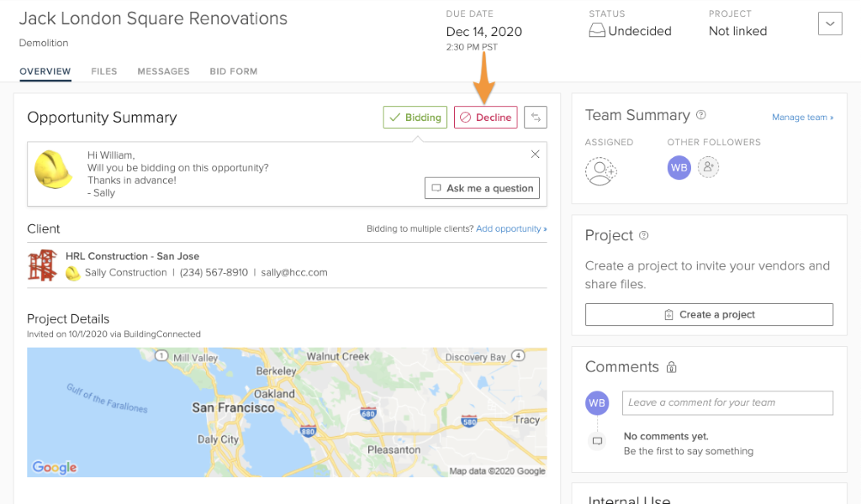Decline this bid opportunity
Viewport: 861px width, 504px height.
tap(485, 118)
